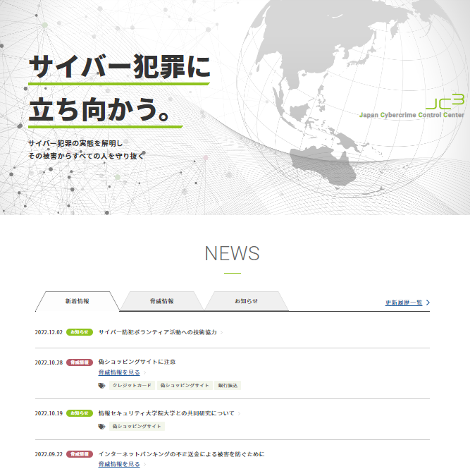Viewport: 470px width, 476px height.
Task: Switch to the 新着情報 tab
Action: (x=78, y=301)
